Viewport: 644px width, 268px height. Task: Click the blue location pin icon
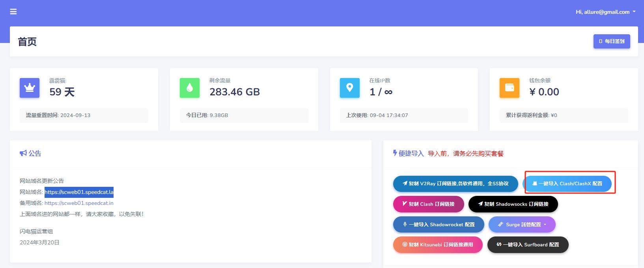(x=349, y=88)
